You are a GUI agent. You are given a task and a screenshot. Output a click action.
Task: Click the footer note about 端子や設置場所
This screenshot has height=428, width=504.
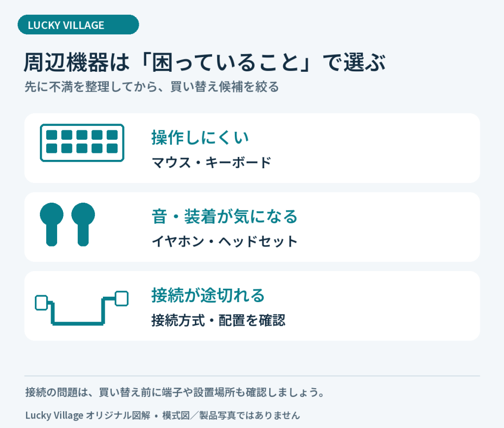click(x=175, y=393)
